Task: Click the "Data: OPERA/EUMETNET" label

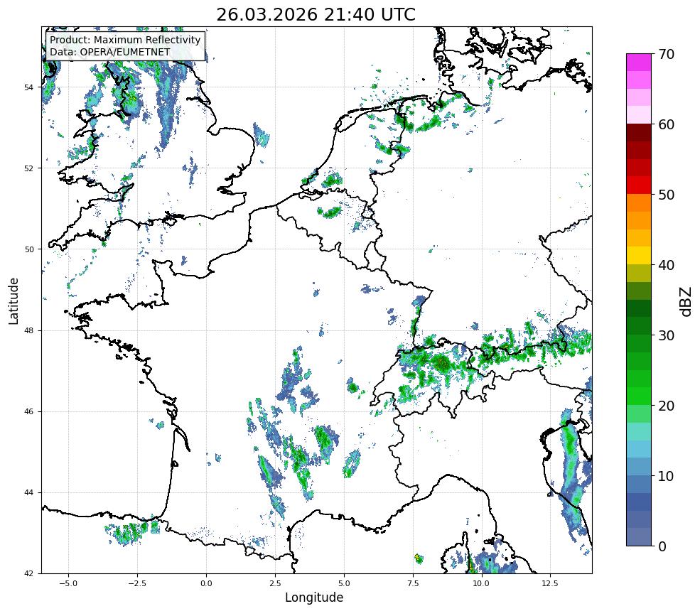Action: [110, 52]
